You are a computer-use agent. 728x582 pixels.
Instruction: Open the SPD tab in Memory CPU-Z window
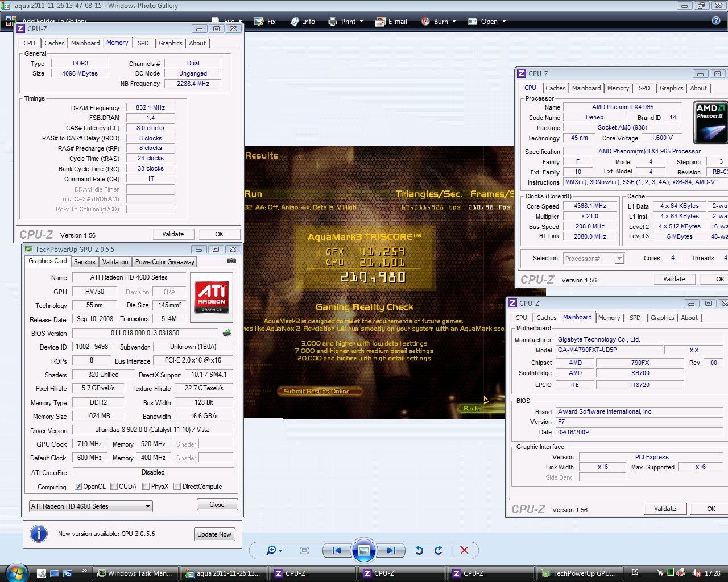coord(143,43)
